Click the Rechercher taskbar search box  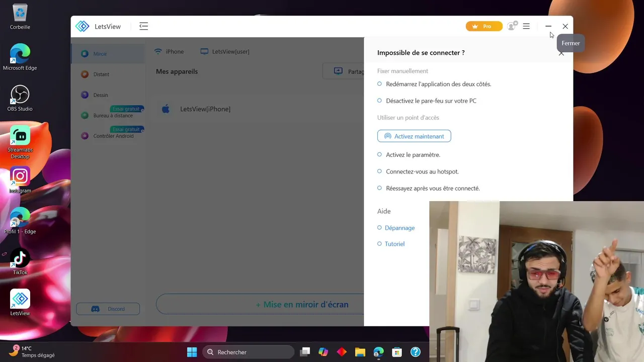coord(249,352)
